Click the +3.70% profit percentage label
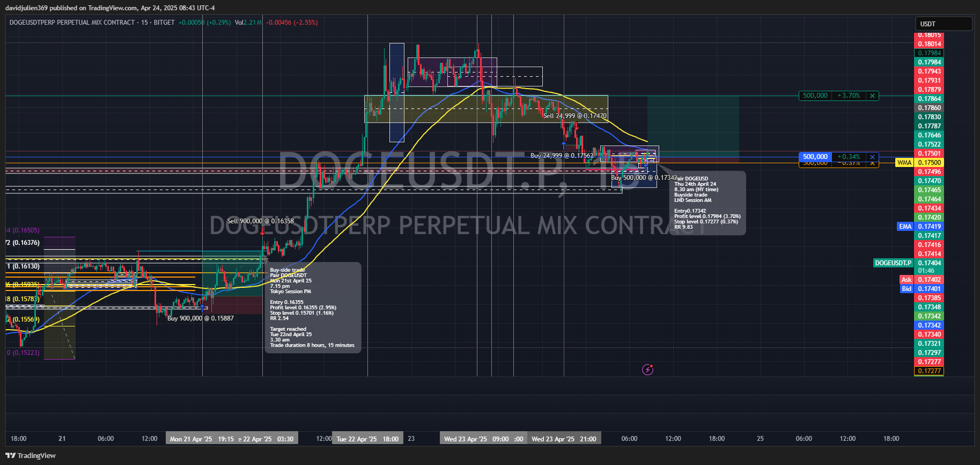Viewport: 980px width, 465px height. 849,96
